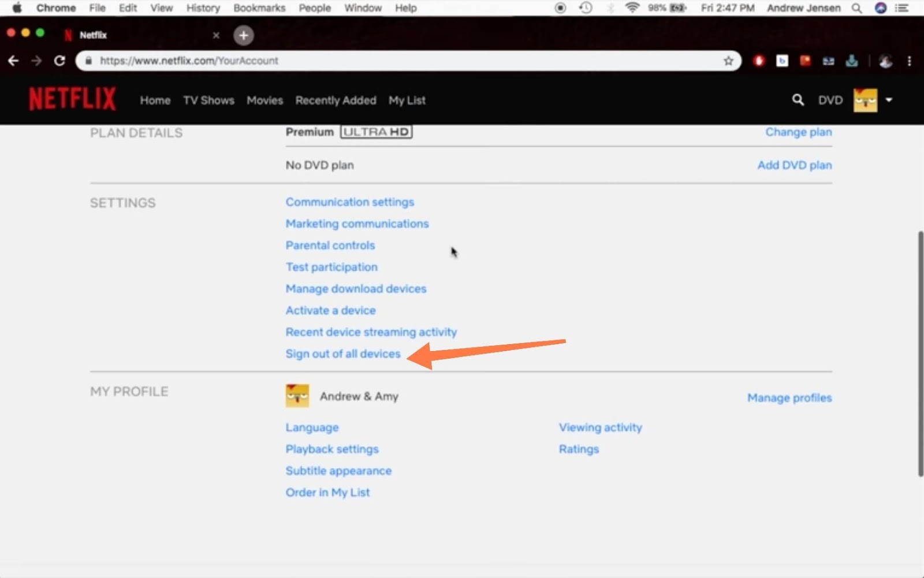Open Playback settings
Viewport: 924px width, 578px height.
pyautogui.click(x=332, y=449)
